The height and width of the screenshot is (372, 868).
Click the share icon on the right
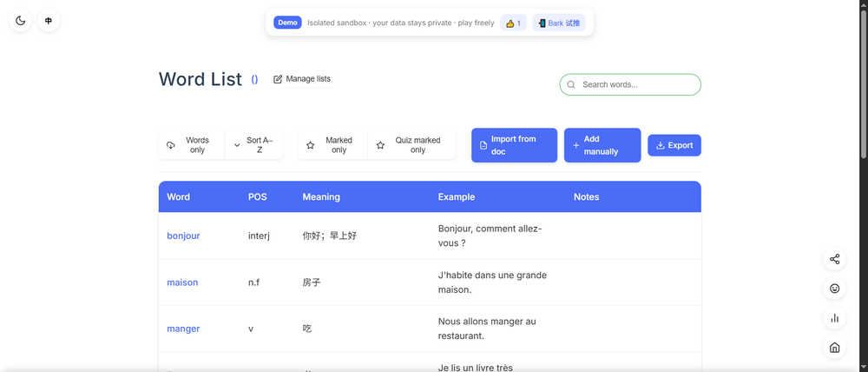[x=834, y=259]
